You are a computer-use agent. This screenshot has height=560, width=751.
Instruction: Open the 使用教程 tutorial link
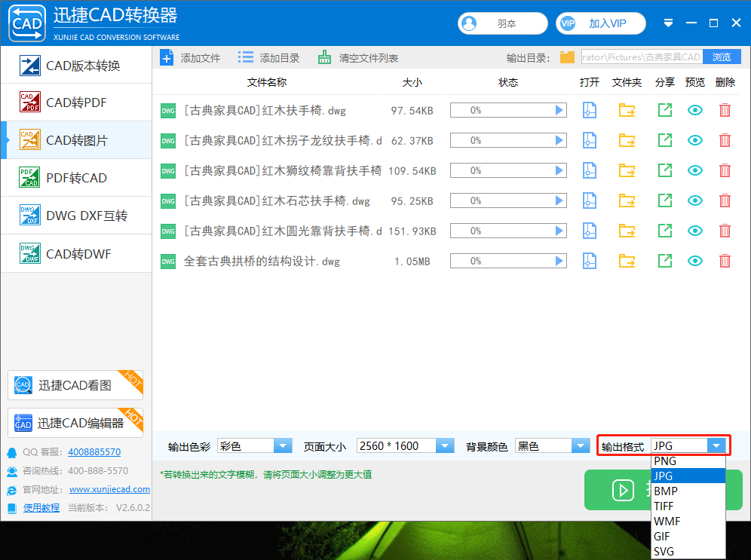[41, 507]
